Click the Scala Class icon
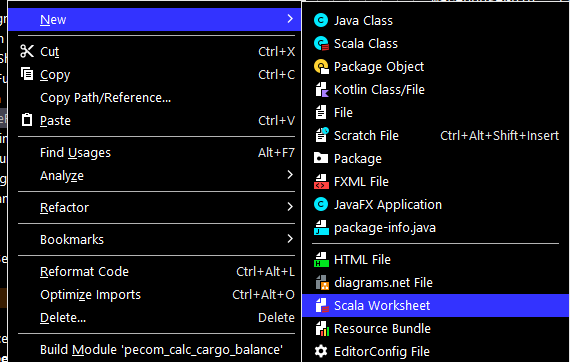570x362 pixels. 321,44
